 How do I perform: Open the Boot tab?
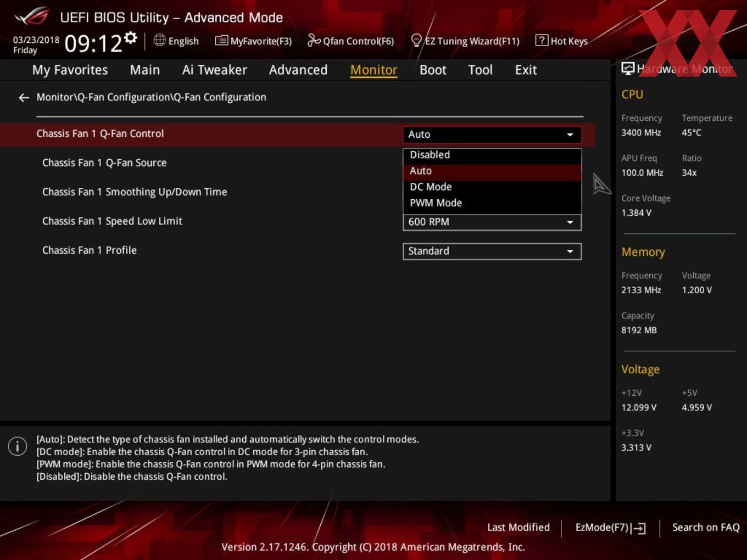point(433,70)
